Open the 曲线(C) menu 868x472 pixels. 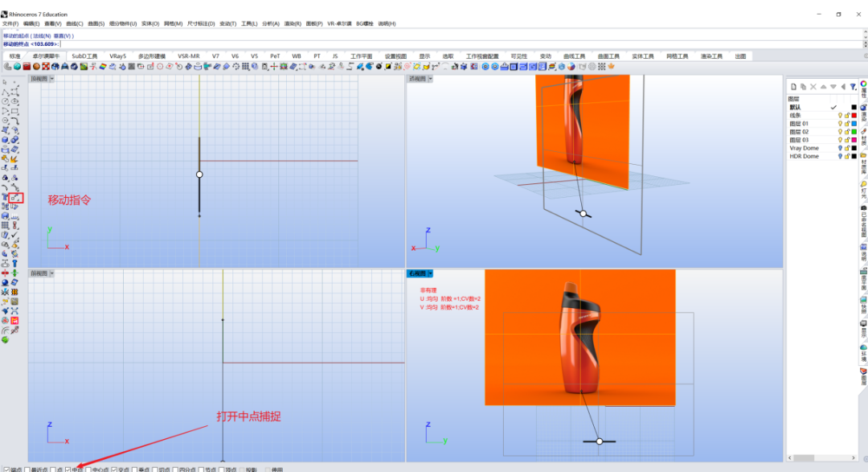click(x=74, y=24)
